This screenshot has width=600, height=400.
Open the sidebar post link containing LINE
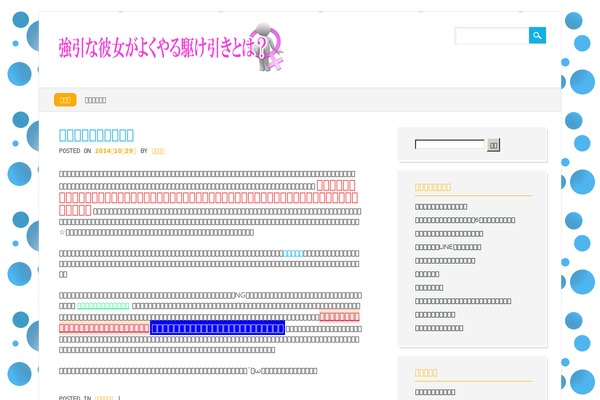click(448, 247)
